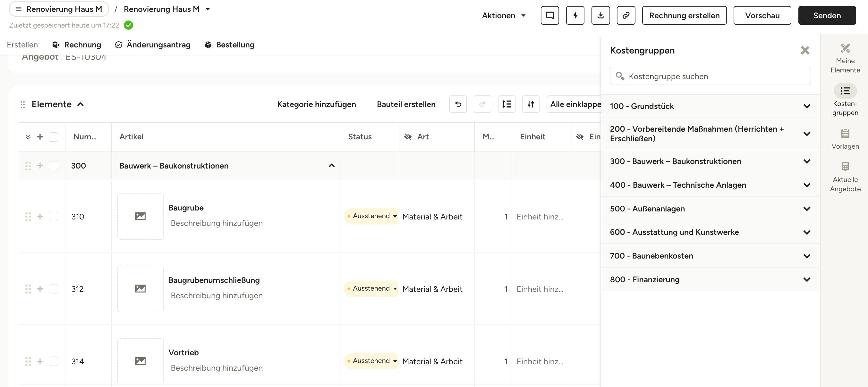
Task: Open the Aktionen dropdown
Action: pos(504,15)
